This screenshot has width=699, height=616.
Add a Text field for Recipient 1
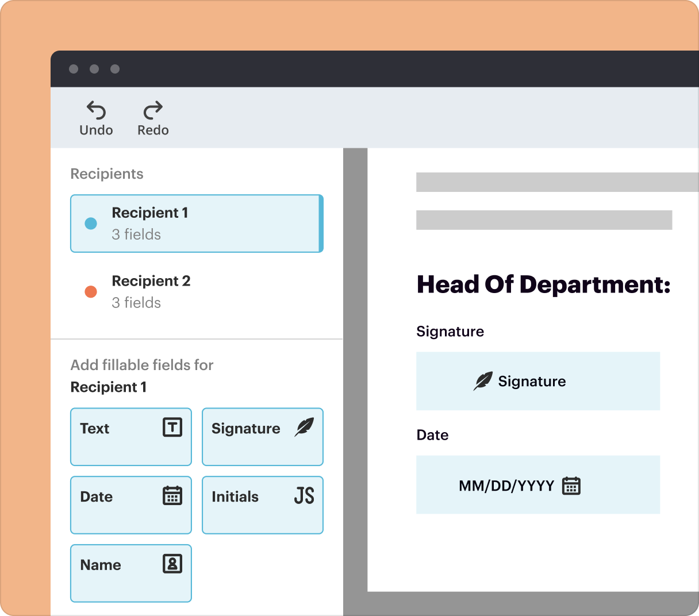[130, 437]
